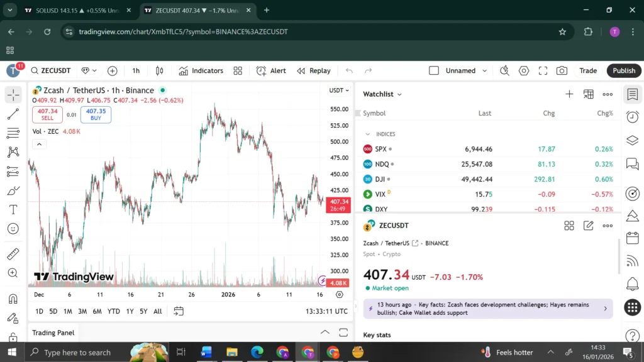Open price scale settings gear
The width and height of the screenshot is (644, 362).
point(339,294)
